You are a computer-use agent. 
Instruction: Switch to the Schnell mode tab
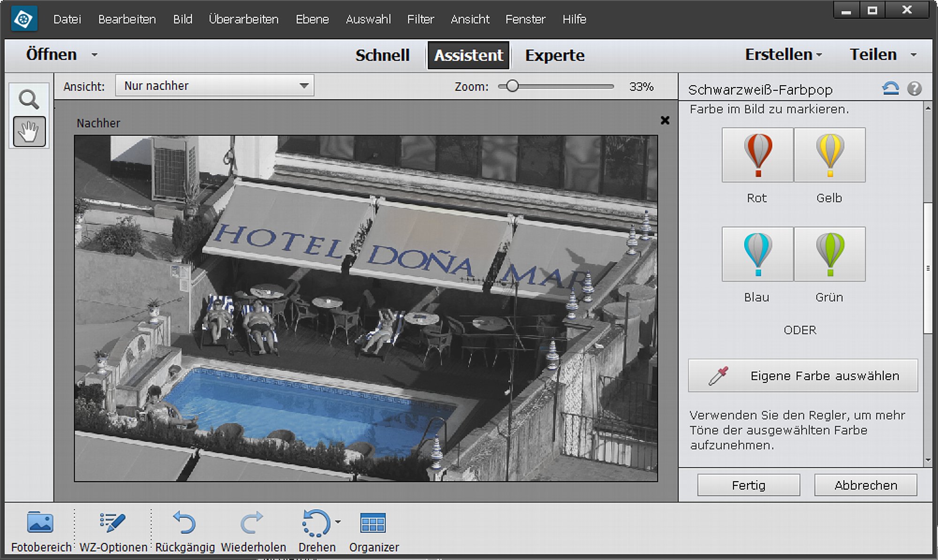(382, 55)
